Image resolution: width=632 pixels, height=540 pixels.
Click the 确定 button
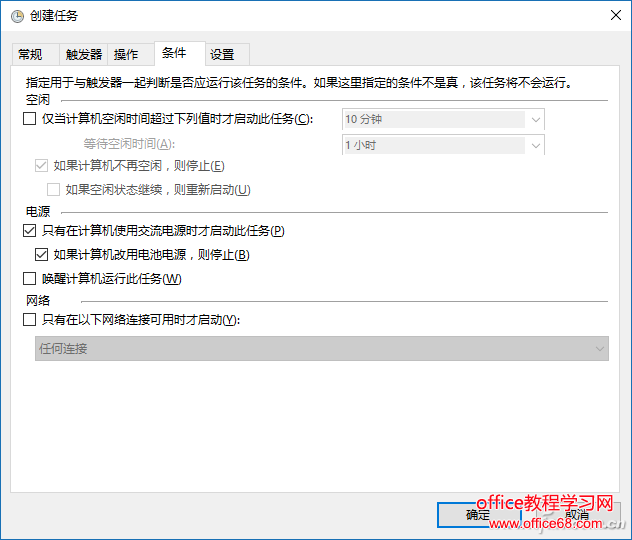click(x=479, y=515)
